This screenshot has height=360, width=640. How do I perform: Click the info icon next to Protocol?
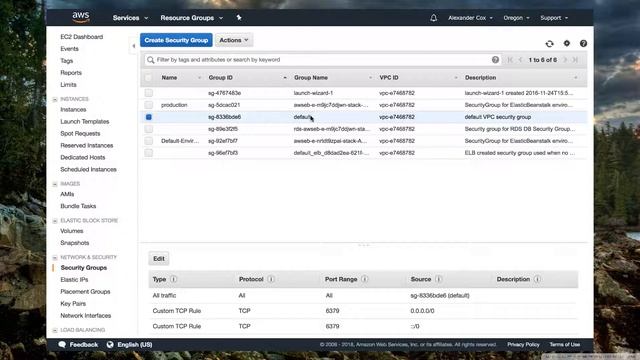(x=271, y=279)
